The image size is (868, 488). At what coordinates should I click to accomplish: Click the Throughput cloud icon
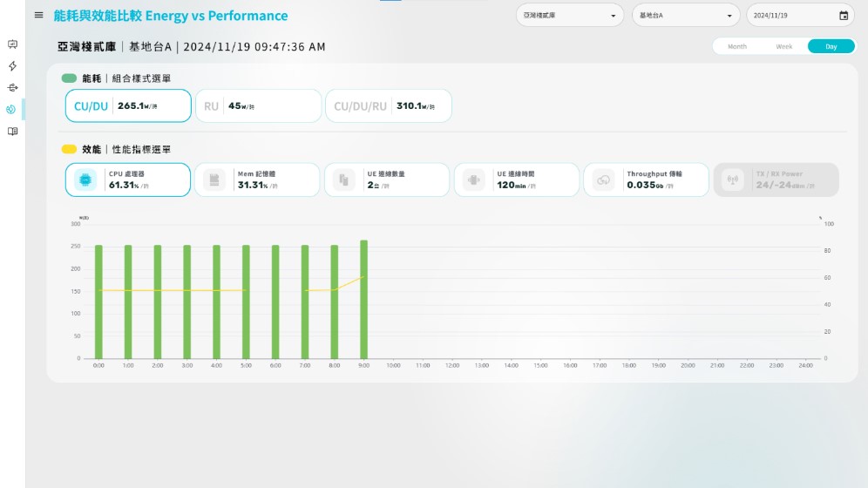[603, 180]
